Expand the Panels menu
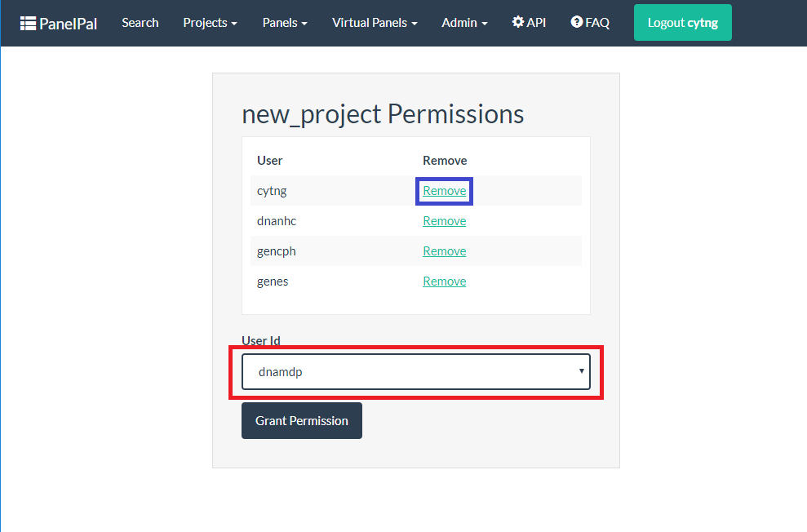 (285, 23)
